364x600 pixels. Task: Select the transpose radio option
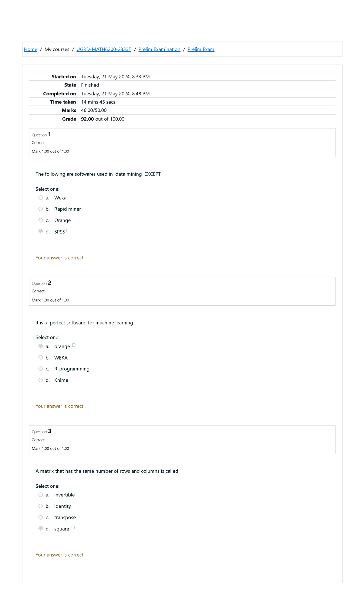tap(41, 517)
